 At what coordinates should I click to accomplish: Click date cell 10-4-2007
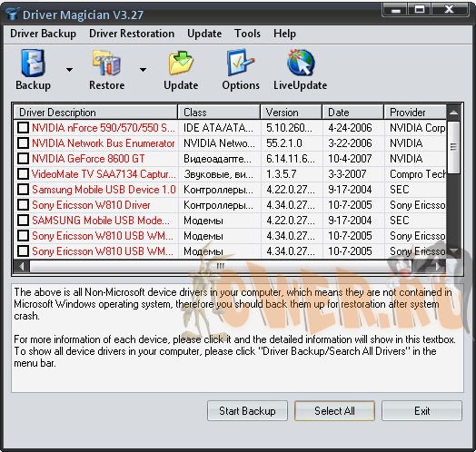(x=350, y=158)
